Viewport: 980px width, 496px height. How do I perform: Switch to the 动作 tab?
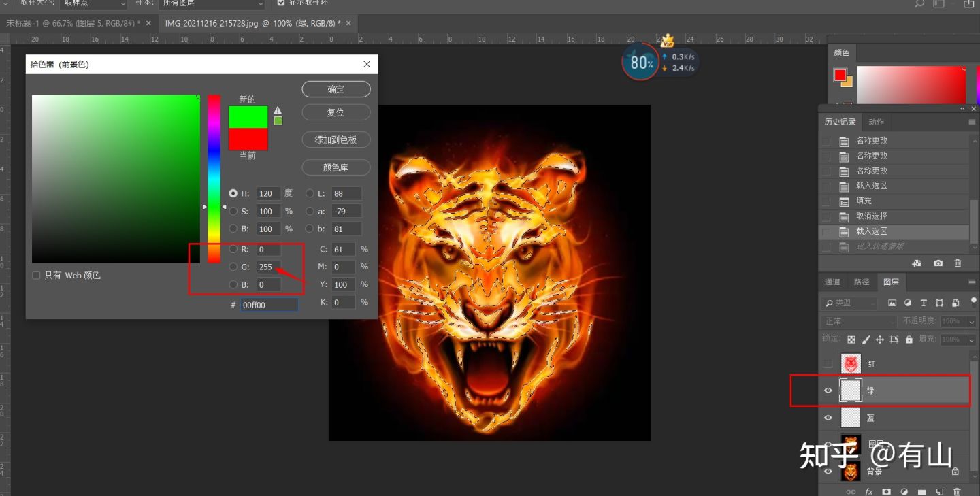coord(877,122)
